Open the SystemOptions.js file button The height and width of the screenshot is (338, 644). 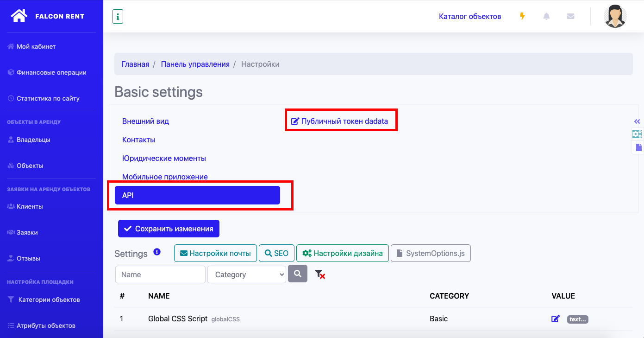pyautogui.click(x=431, y=253)
